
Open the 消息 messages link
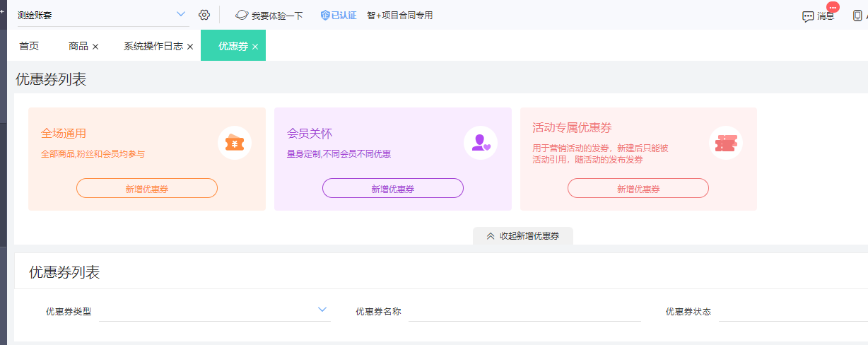click(x=826, y=16)
